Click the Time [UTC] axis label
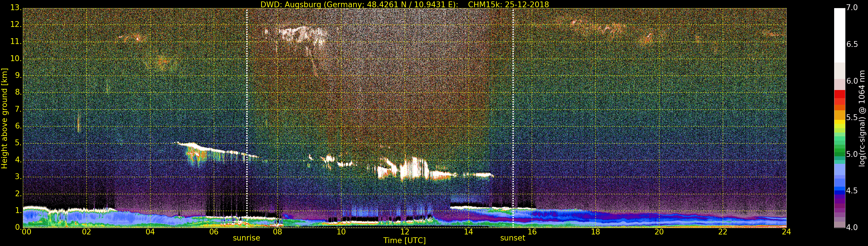This screenshot has height=246, width=868. (404, 241)
